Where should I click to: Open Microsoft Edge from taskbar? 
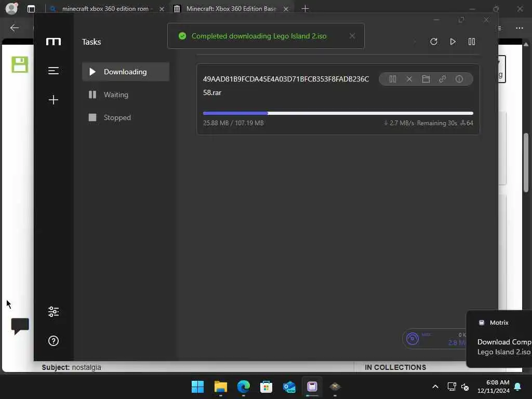pos(244,387)
